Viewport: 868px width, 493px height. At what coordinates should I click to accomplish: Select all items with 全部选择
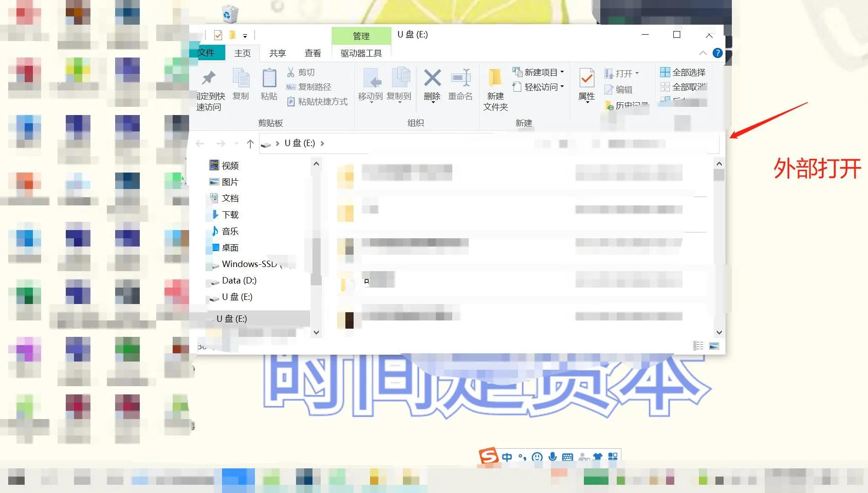click(x=684, y=72)
